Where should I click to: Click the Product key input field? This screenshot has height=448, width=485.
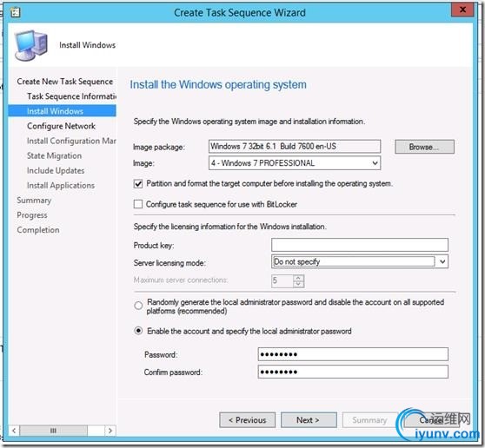pyautogui.click(x=360, y=245)
